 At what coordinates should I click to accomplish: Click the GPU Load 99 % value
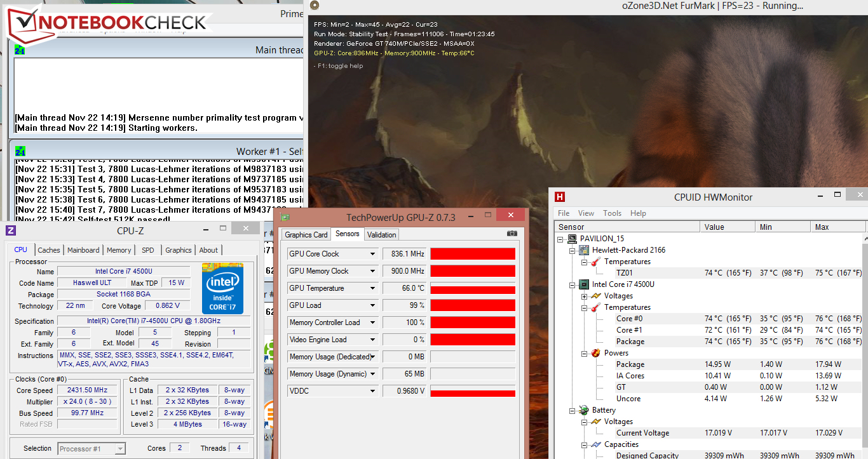(x=404, y=305)
